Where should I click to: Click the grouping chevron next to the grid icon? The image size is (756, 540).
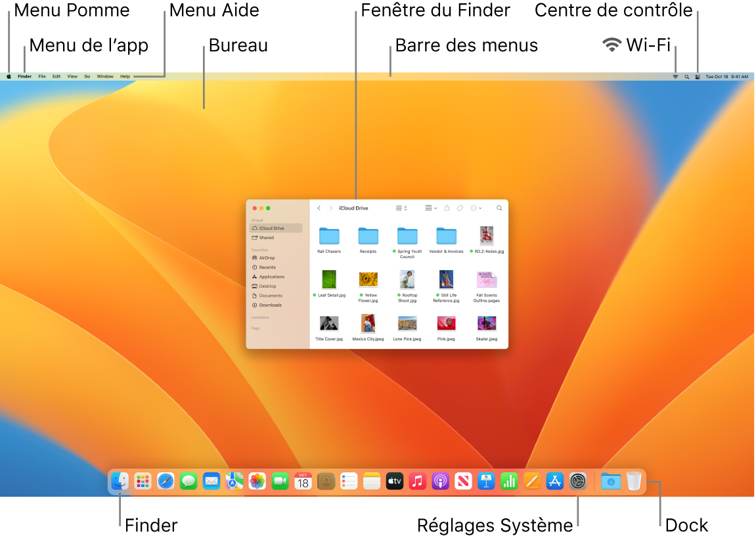pos(405,208)
